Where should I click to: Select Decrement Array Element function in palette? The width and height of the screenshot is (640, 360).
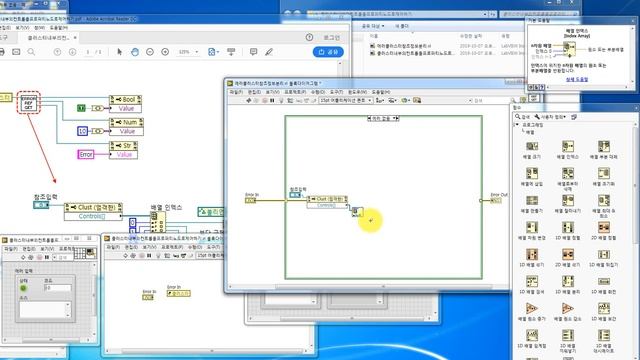coord(568,309)
